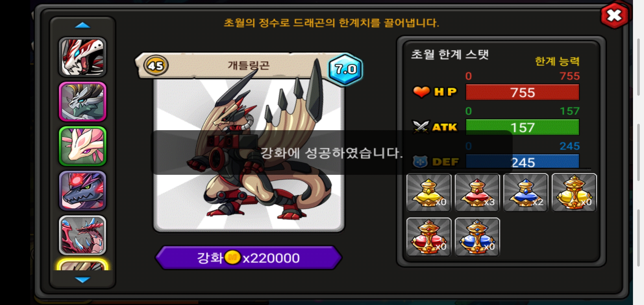Select the small red essence potion x3

coord(477,192)
